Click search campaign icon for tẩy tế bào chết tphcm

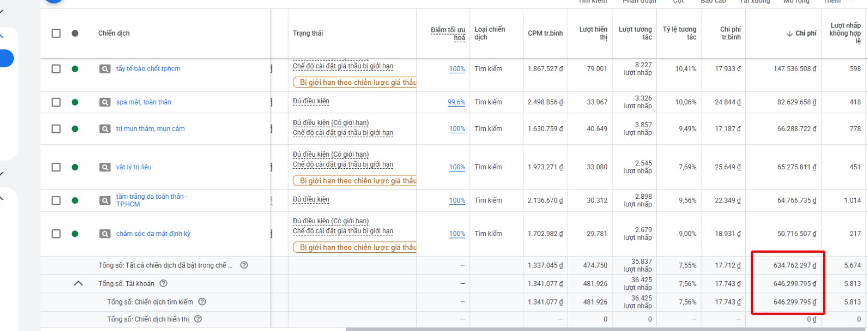click(x=105, y=69)
